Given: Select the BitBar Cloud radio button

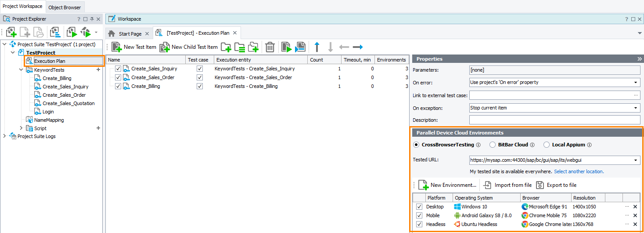Looking at the screenshot, I should tap(493, 145).
